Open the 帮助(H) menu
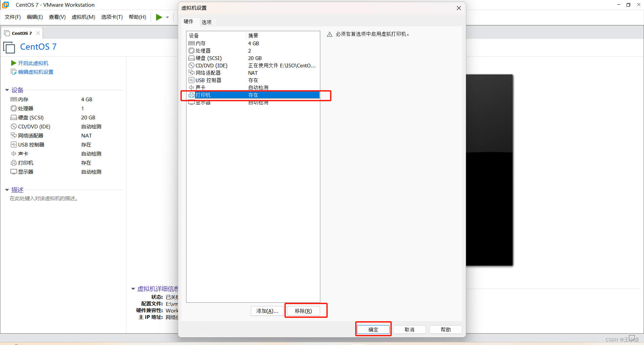This screenshot has height=345, width=644. click(x=138, y=17)
